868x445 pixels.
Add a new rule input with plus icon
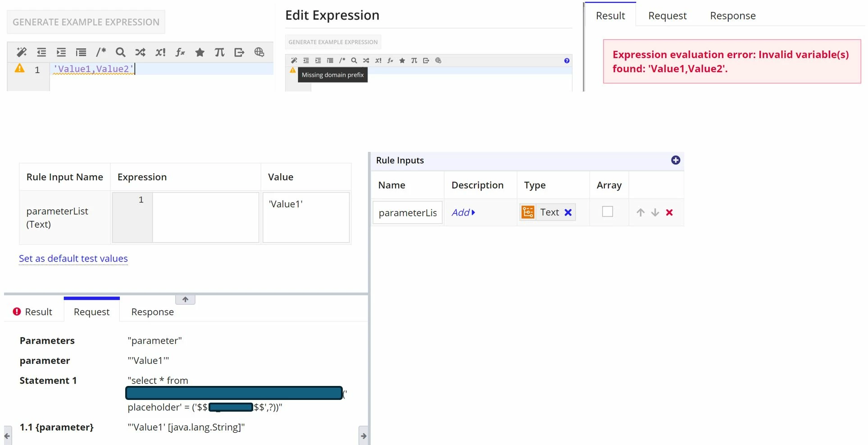tap(675, 160)
